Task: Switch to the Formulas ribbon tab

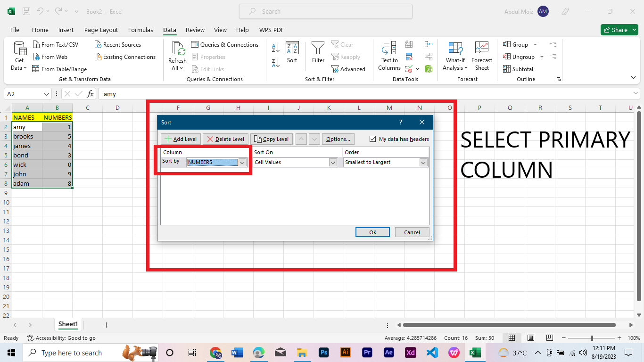Action: (140, 30)
